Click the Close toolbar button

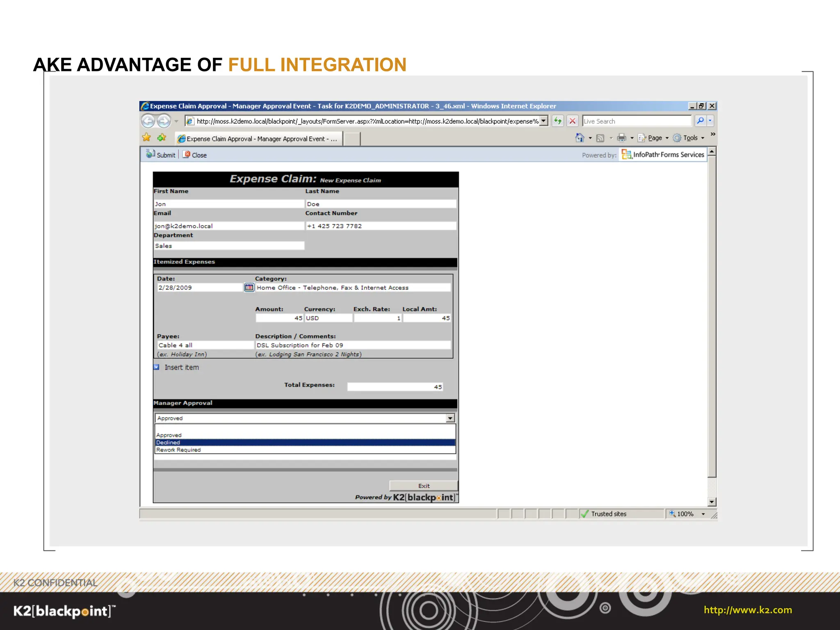195,155
